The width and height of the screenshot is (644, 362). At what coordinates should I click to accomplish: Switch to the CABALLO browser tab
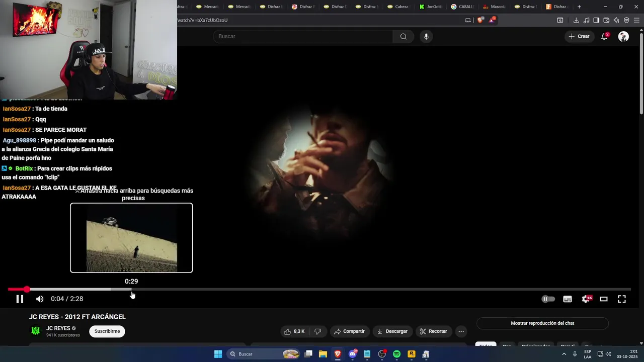(x=462, y=7)
